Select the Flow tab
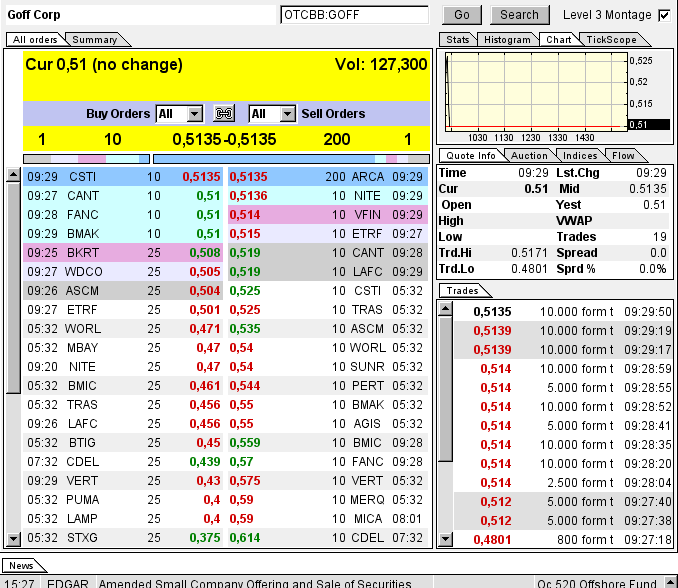This screenshot has height=588, width=678. point(623,156)
